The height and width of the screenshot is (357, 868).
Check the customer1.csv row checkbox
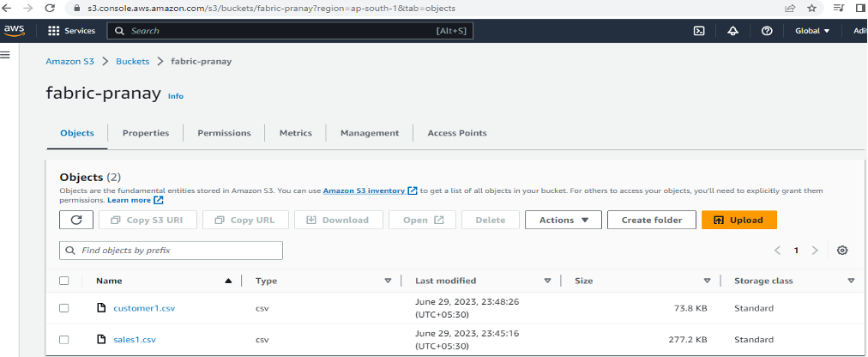pyautogui.click(x=64, y=308)
